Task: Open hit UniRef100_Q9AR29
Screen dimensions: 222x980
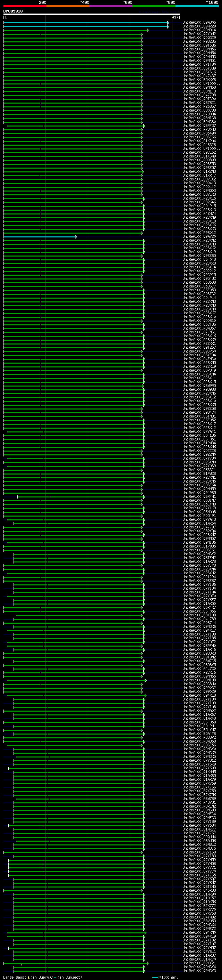Action: [199, 26]
